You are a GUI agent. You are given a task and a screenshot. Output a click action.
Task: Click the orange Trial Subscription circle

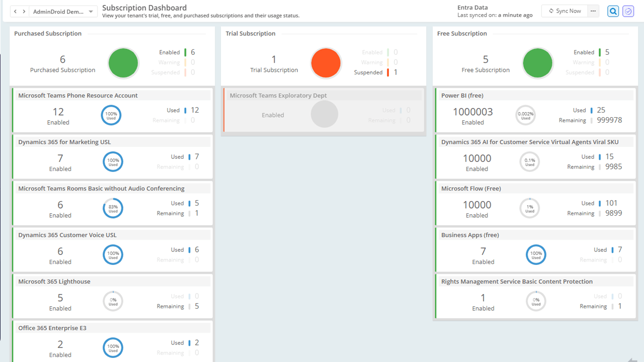click(326, 63)
